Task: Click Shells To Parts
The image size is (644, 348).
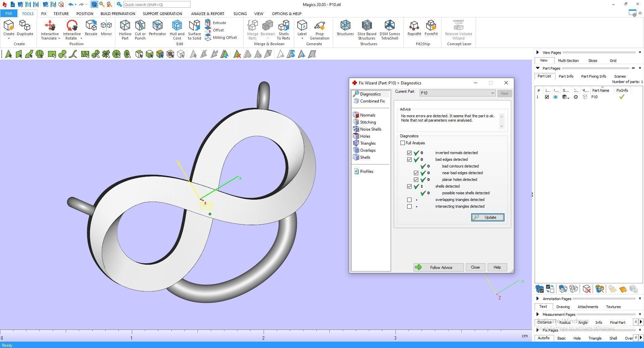Action: [x=283, y=30]
